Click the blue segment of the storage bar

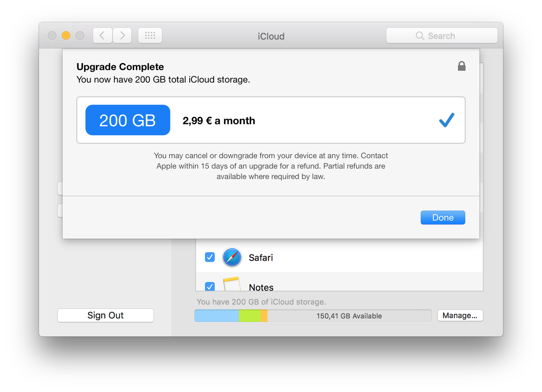click(x=217, y=316)
